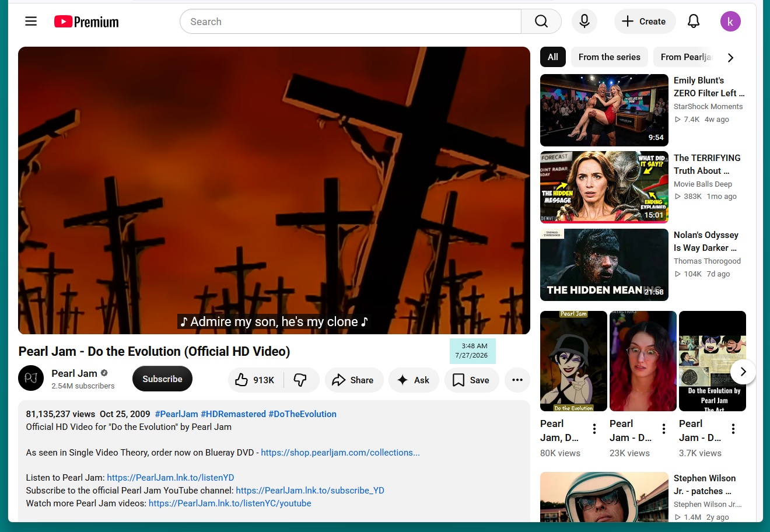The height and width of the screenshot is (532, 770).
Task: Save video to playlist
Action: click(471, 380)
